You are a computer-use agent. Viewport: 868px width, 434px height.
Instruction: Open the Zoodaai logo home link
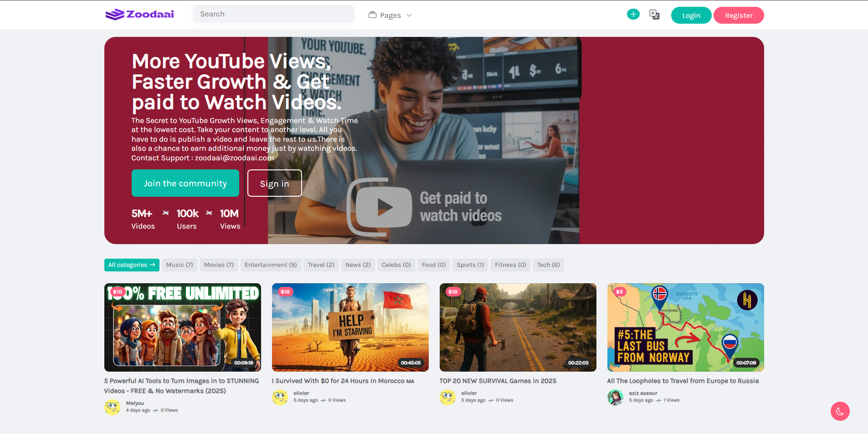(140, 15)
